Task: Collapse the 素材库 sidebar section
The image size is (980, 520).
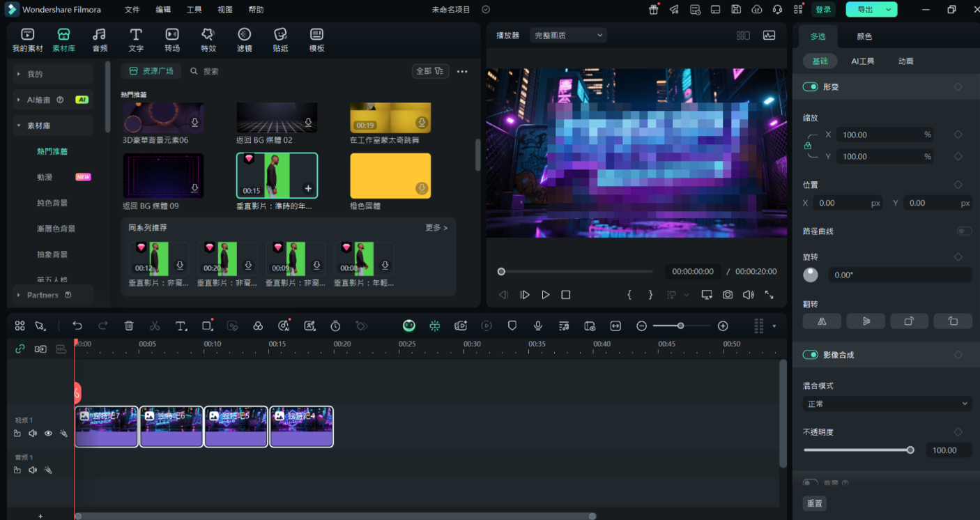Action: click(53, 125)
